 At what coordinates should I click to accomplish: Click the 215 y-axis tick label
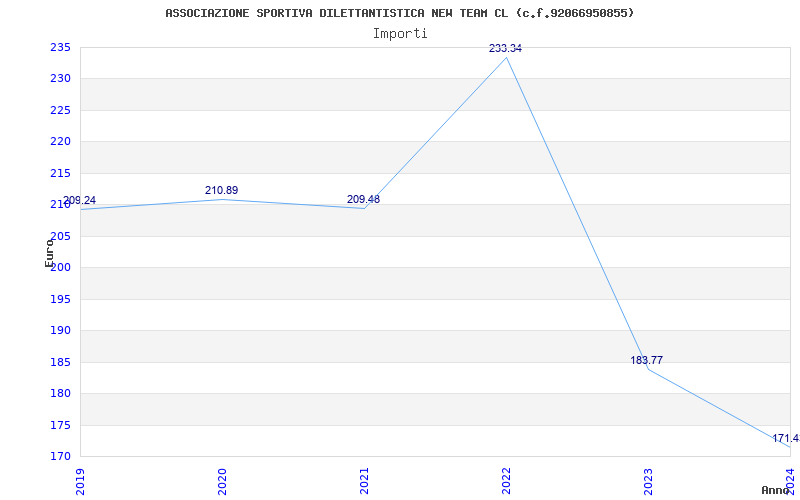point(60,173)
